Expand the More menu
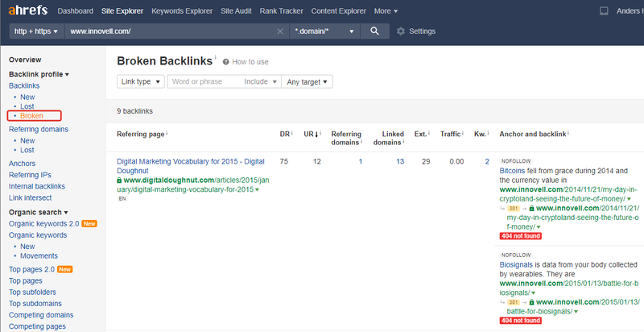The image size is (644, 332). (386, 11)
